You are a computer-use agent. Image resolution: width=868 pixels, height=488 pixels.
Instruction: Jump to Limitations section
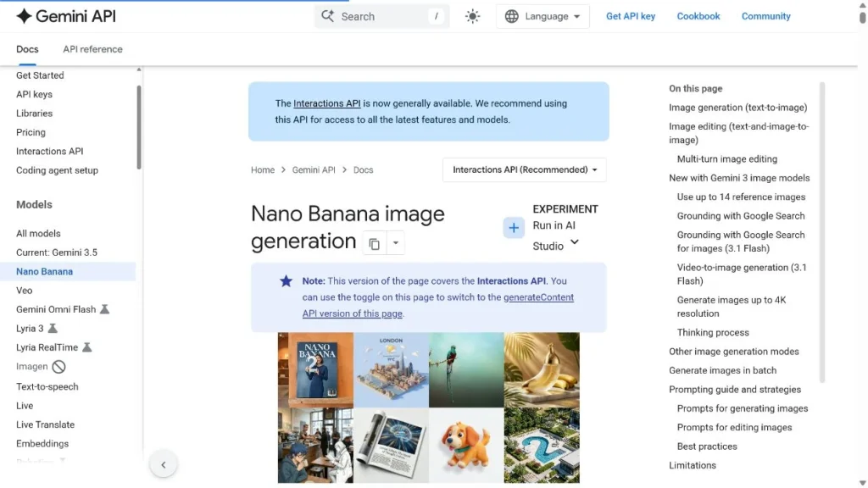coord(692,465)
